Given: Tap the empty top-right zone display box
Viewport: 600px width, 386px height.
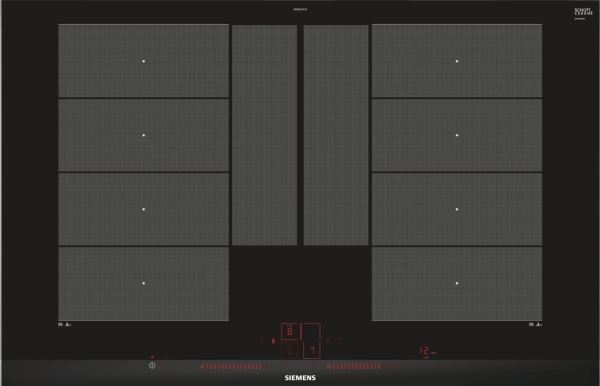Looking at the screenshot, I should point(311,331).
